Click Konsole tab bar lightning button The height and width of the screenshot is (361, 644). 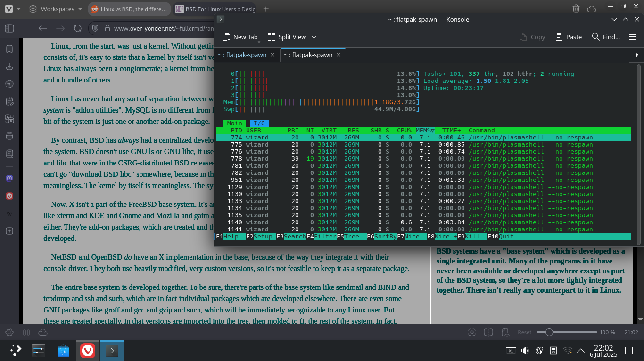click(x=637, y=55)
